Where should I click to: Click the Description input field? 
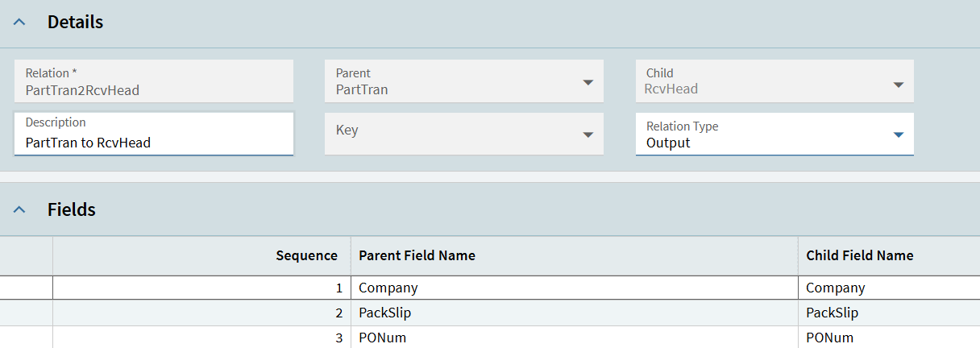pyautogui.click(x=153, y=143)
